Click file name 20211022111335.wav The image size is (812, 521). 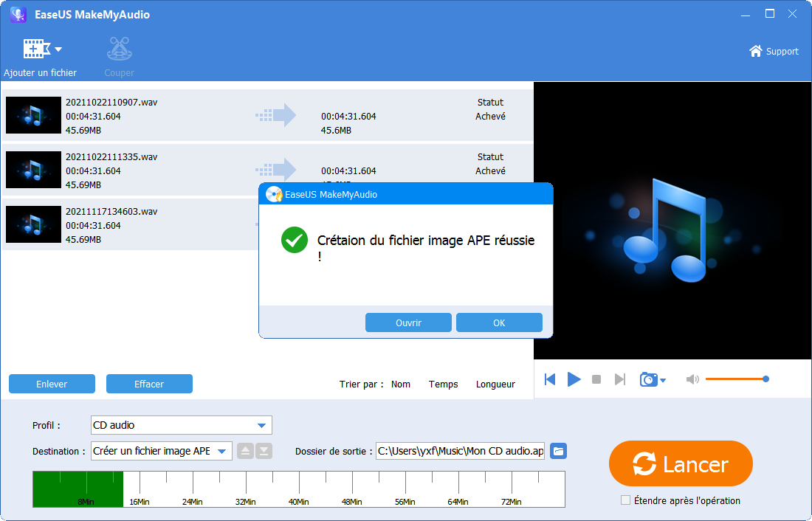[x=111, y=157]
